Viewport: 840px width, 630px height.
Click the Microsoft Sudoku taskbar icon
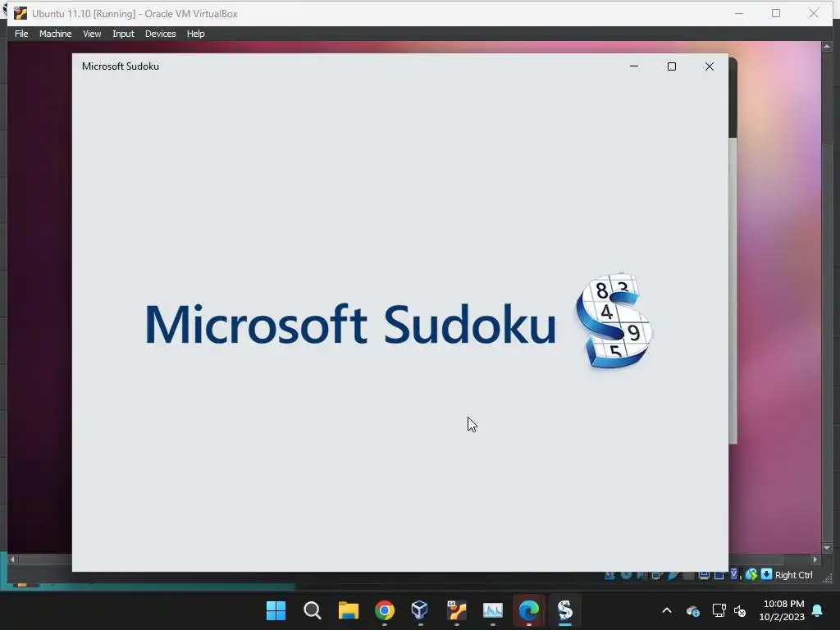(565, 610)
